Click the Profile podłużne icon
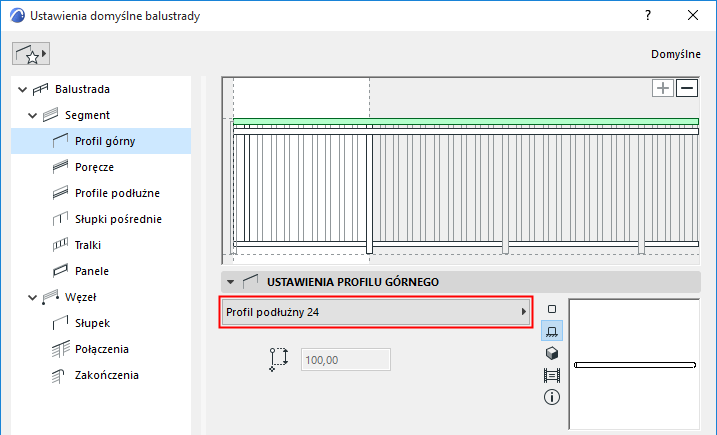Viewport: 717px width, 435px height. [60, 193]
